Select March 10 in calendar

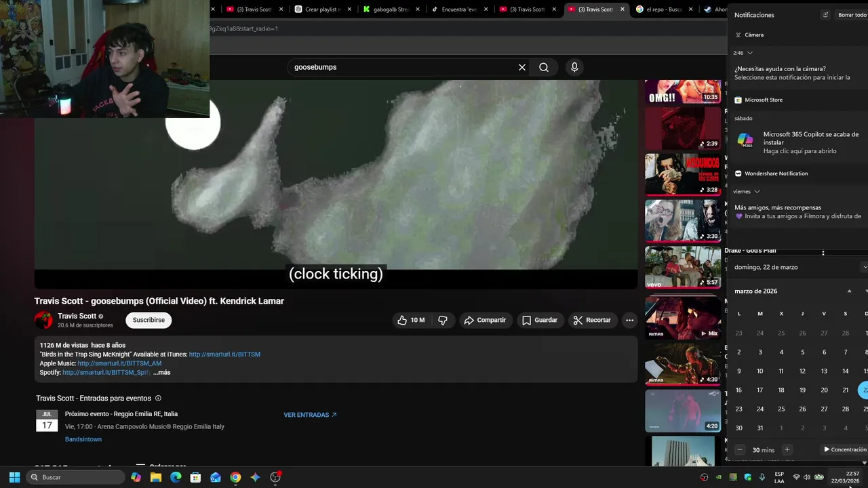760,371
